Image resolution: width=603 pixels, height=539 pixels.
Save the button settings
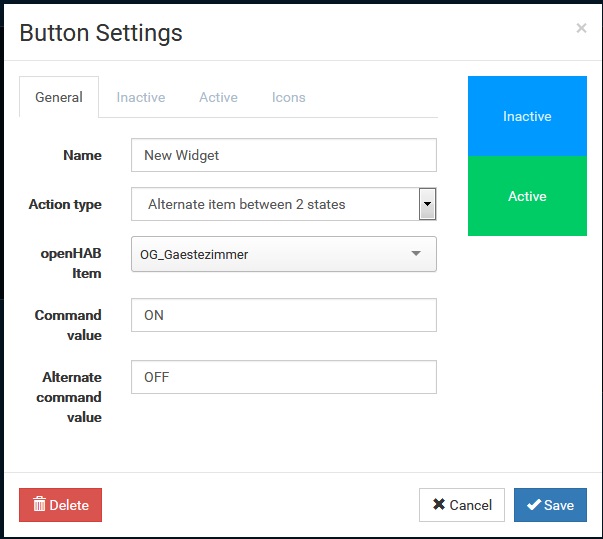point(550,505)
